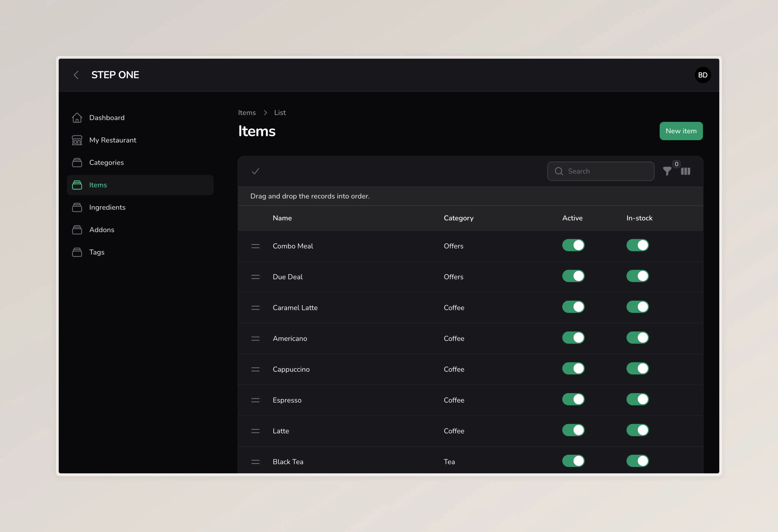778x532 pixels.
Task: Open the BD user avatar menu
Action: 703,75
